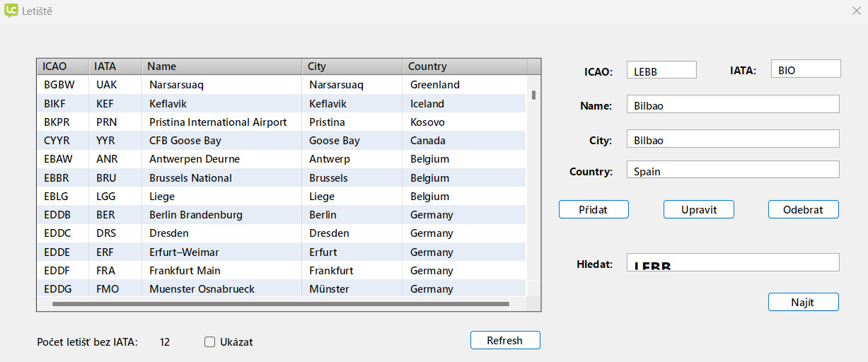Click the Country column header

pyautogui.click(x=464, y=66)
